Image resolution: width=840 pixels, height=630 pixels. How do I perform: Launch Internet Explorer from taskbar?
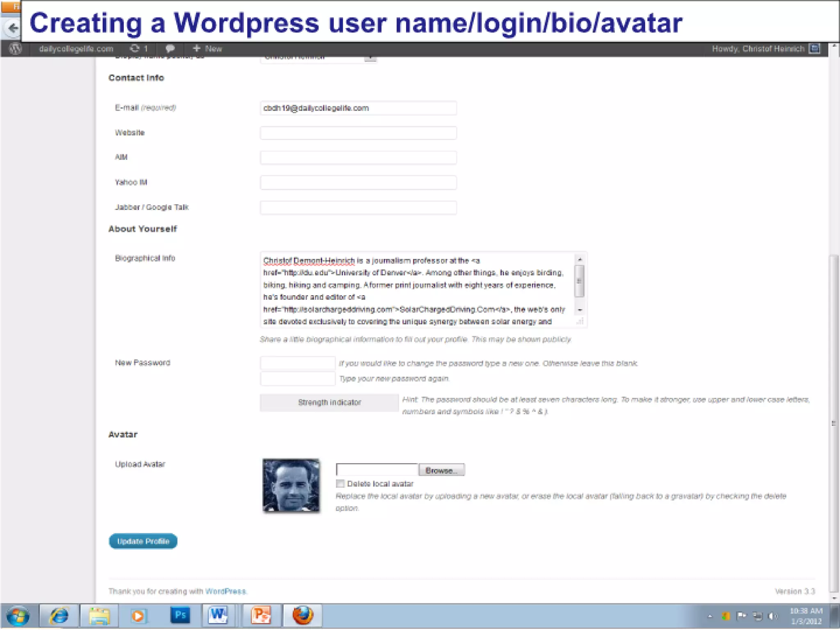click(x=59, y=616)
